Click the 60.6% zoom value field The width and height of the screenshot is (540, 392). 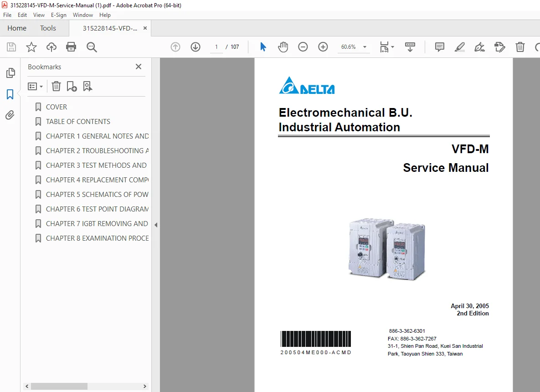click(349, 47)
